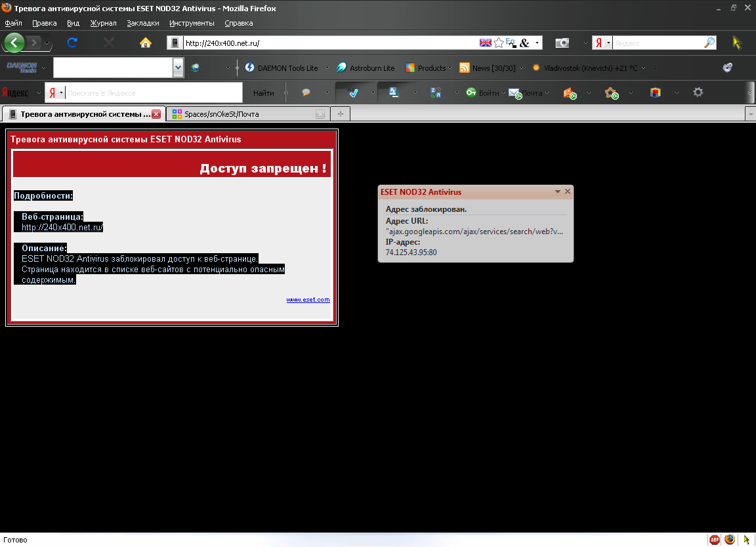Click the 74.125.43.95:80 IP address text
This screenshot has height=547, width=756.
tap(411, 253)
